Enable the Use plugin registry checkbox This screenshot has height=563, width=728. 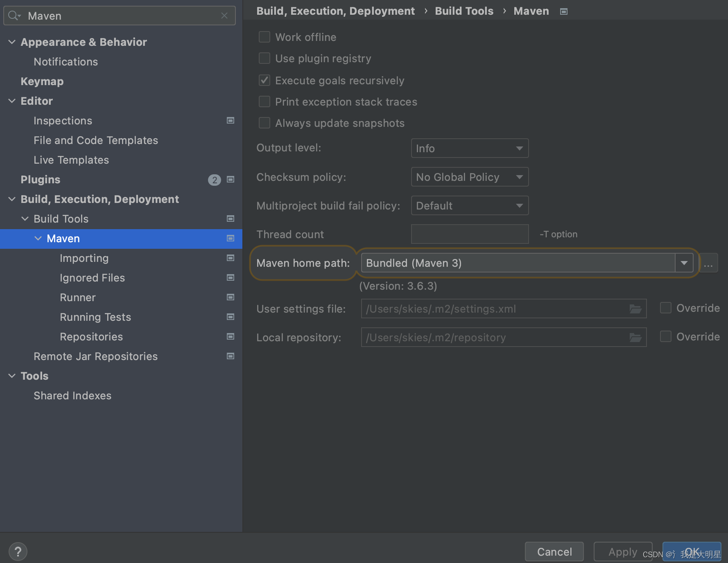265,58
